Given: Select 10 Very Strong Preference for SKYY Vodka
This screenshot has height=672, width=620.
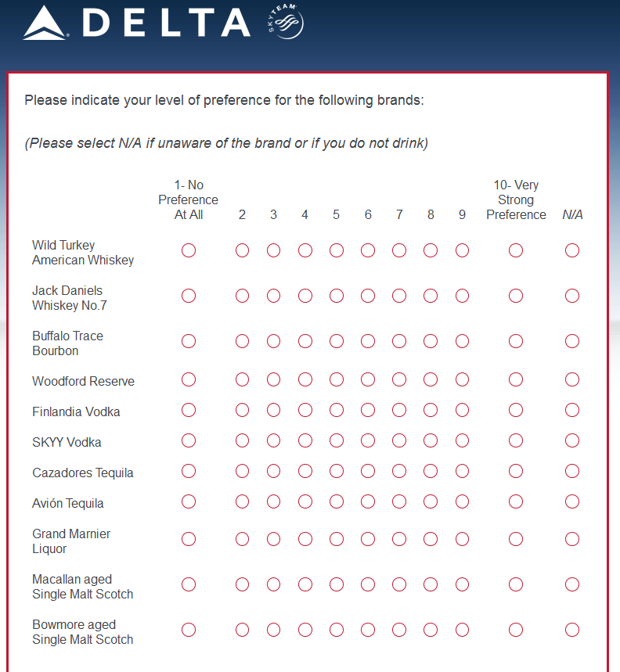Looking at the screenshot, I should (x=516, y=440).
